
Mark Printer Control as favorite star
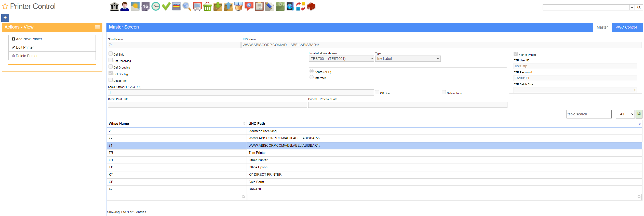[x=5, y=6]
